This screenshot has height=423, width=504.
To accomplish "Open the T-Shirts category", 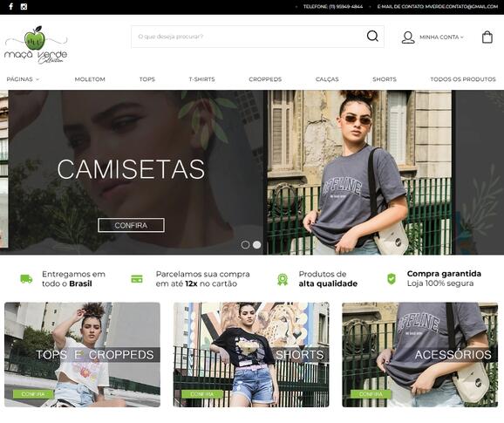I will [201, 79].
